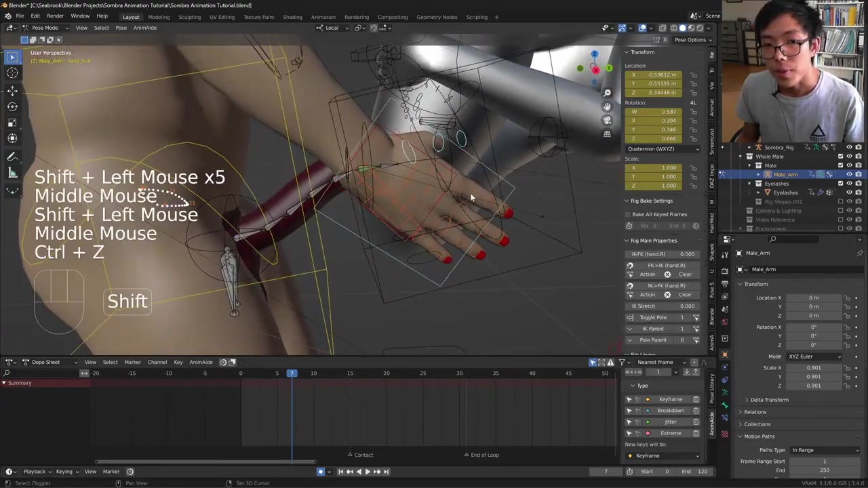Click the FK->IK (hand.R) button

coord(665,266)
